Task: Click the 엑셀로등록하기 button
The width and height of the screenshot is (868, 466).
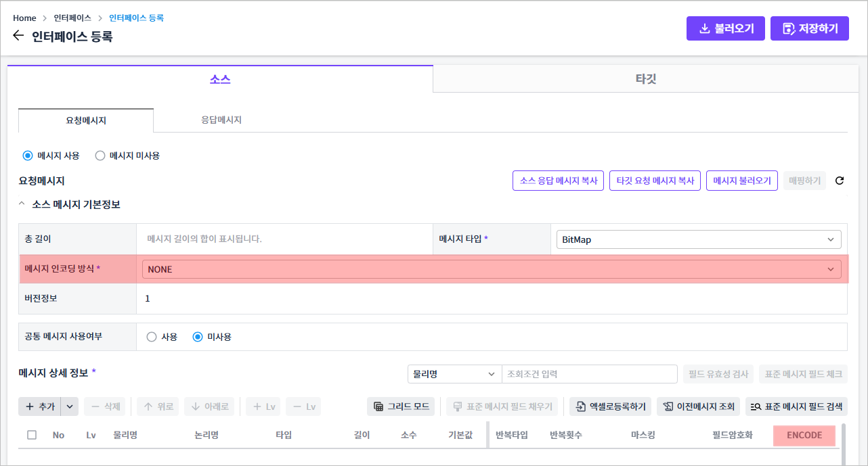Action: [611, 406]
